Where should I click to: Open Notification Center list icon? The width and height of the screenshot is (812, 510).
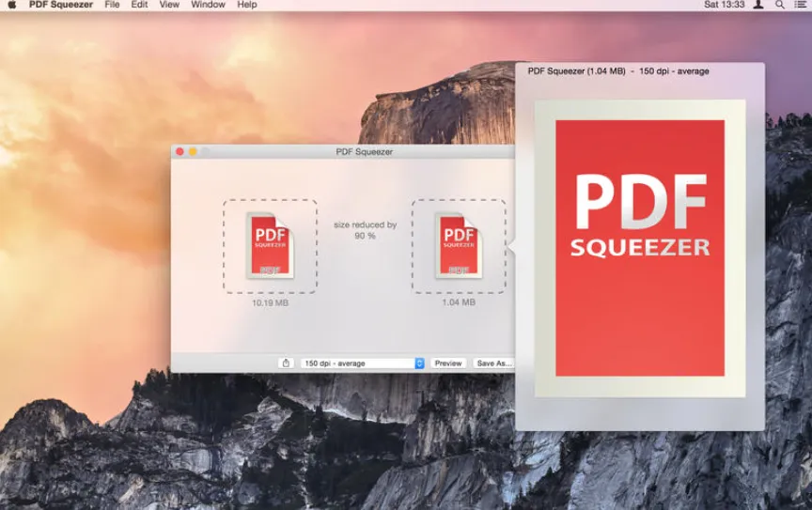click(x=800, y=5)
